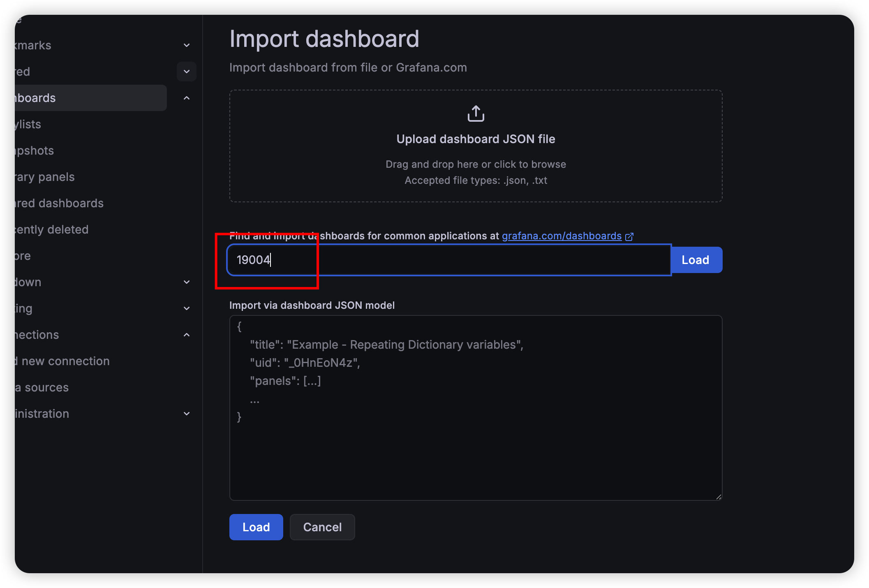
Task: Click the Import dashboard heading
Action: (x=324, y=39)
